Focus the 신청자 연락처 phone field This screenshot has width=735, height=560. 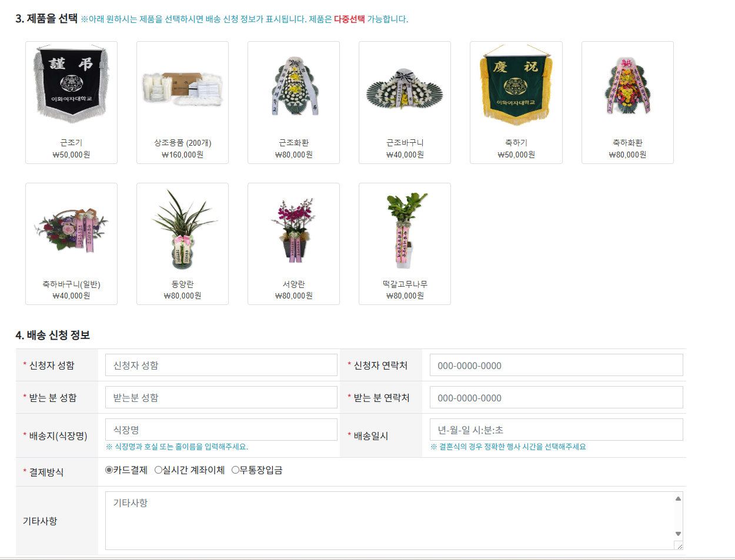point(556,365)
